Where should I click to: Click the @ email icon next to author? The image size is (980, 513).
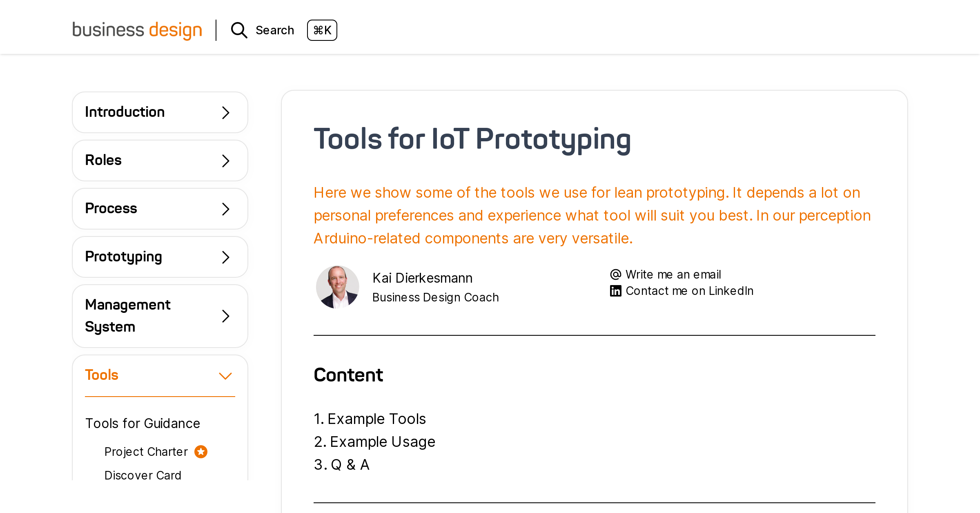(615, 274)
